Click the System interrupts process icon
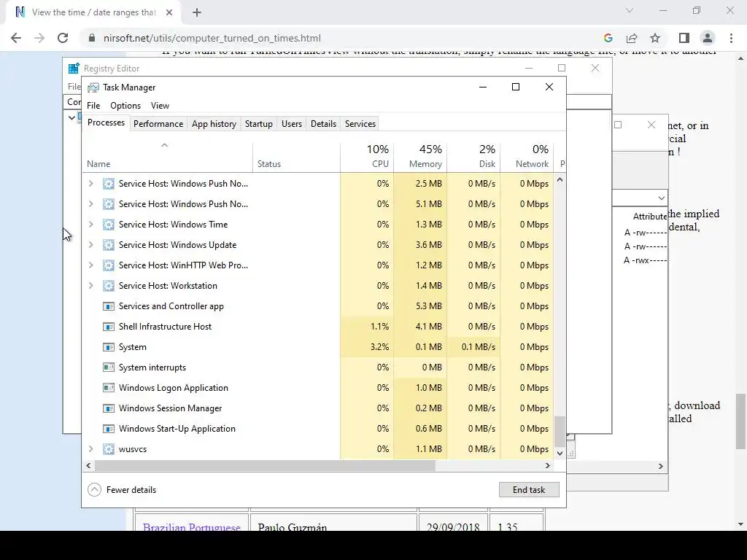Image resolution: width=747 pixels, height=560 pixels. click(x=109, y=367)
